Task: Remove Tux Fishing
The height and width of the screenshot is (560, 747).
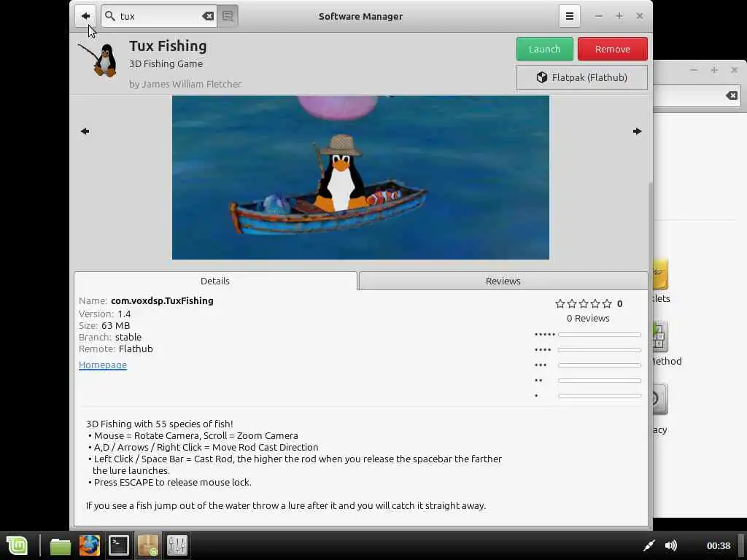Action: (612, 49)
